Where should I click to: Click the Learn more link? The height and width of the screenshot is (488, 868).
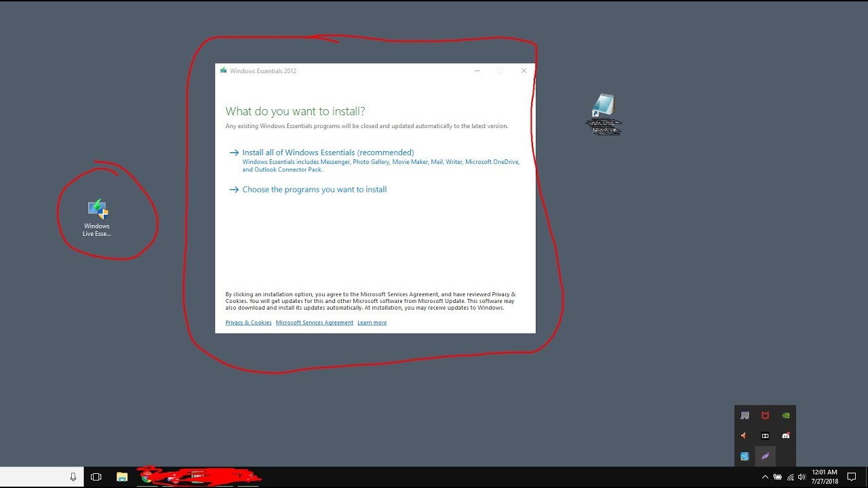click(372, 323)
